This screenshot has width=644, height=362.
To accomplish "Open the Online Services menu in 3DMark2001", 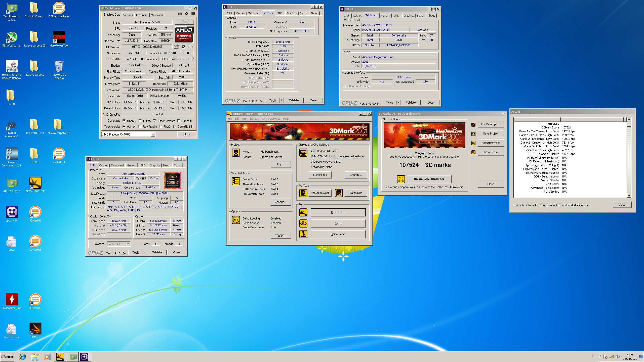I will point(271,119).
